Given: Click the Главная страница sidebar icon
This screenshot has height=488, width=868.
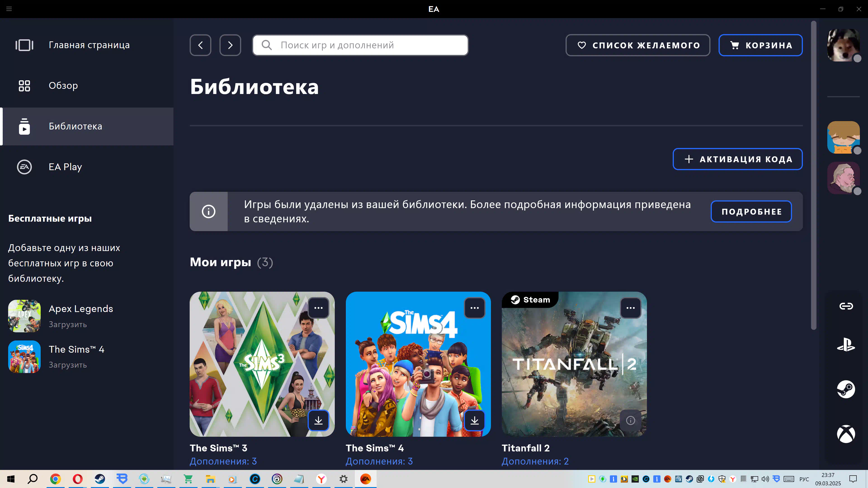Looking at the screenshot, I should pos(24,45).
